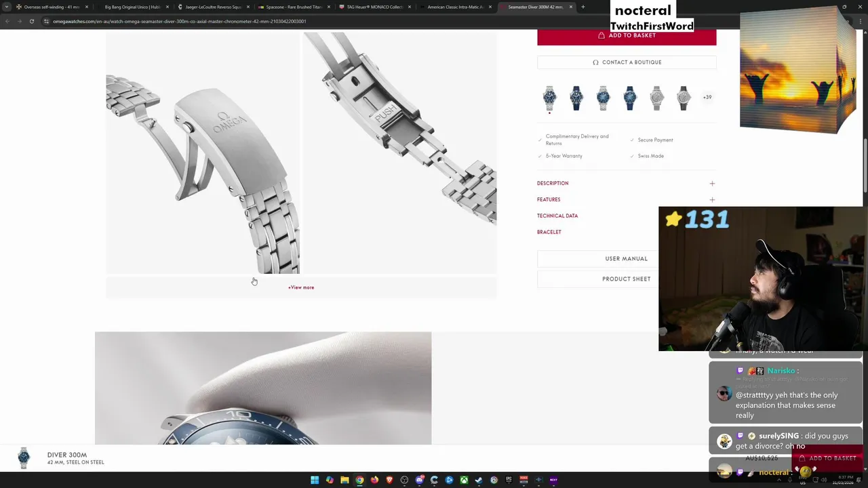Select the sixth black watch variant
The height and width of the screenshot is (488, 868).
tap(683, 98)
